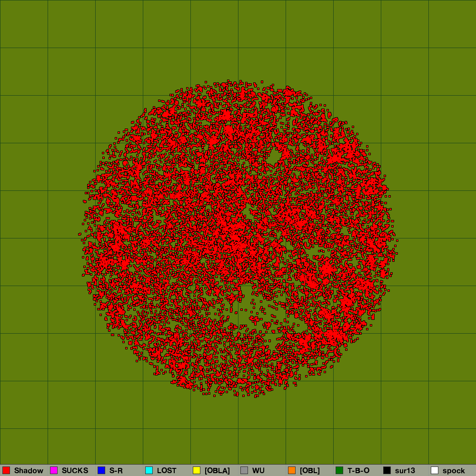Image resolution: width=476 pixels, height=476 pixels.
Task: Select the cyan LOST legend swatch
Action: 149,470
